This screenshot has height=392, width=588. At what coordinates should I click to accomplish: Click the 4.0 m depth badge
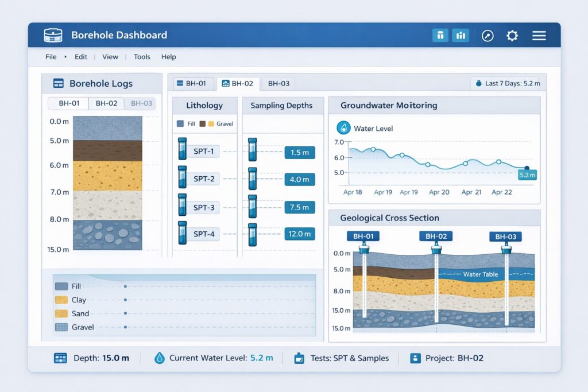[300, 180]
